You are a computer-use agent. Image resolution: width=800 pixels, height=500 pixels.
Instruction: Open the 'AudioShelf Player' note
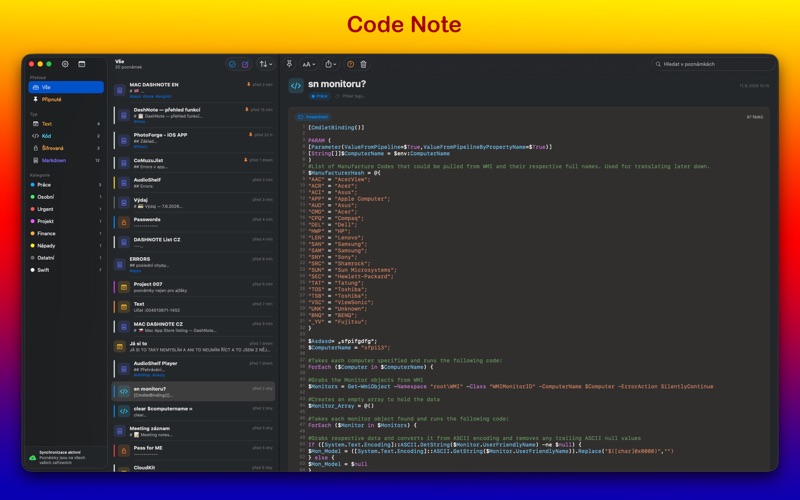click(x=193, y=369)
